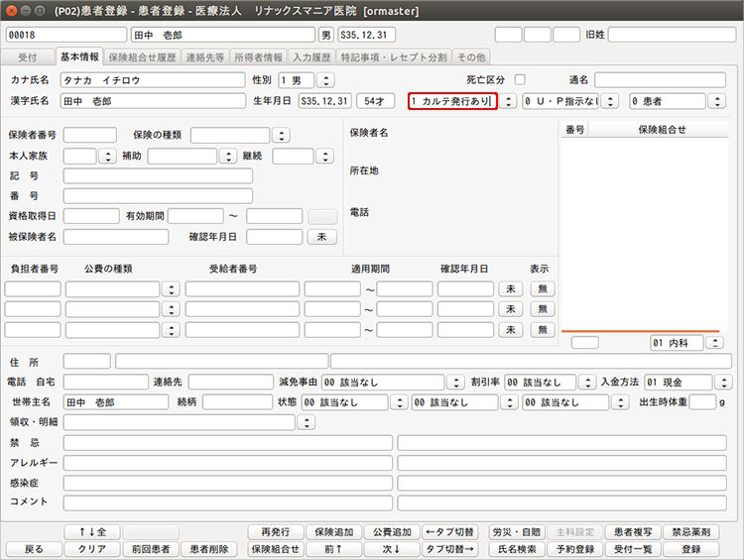Open the 保険の種類 dropdown arrow
Viewport: 744px width, 560px height.
tap(282, 135)
